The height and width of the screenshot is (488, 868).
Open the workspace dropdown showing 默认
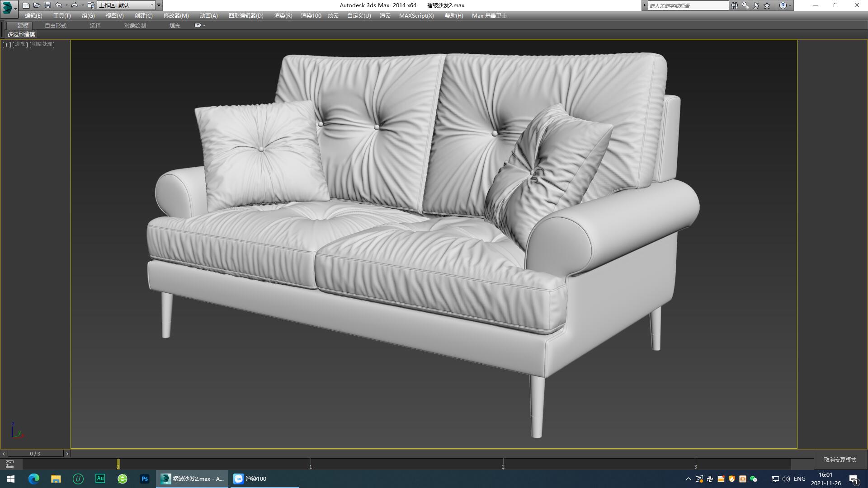[x=152, y=5]
